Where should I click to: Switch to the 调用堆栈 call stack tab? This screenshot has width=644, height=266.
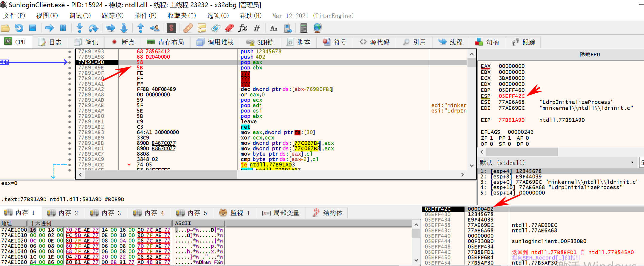coord(215,42)
